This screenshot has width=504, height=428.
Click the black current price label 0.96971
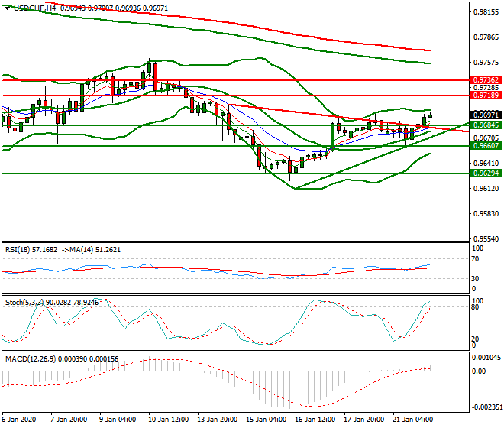click(486, 115)
